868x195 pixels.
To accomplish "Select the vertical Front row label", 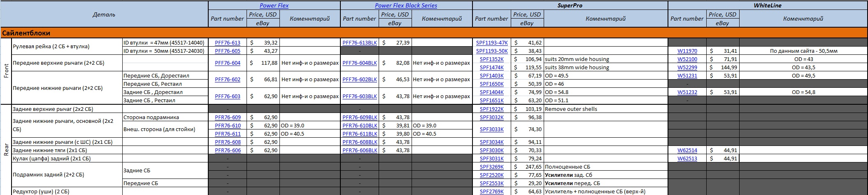I will (x=6, y=71).
